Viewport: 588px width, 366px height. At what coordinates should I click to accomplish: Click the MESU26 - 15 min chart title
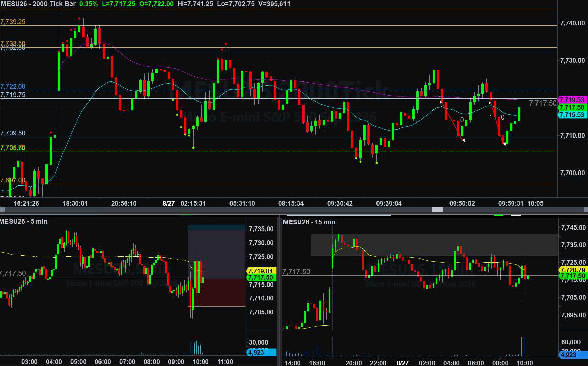pyautogui.click(x=309, y=222)
